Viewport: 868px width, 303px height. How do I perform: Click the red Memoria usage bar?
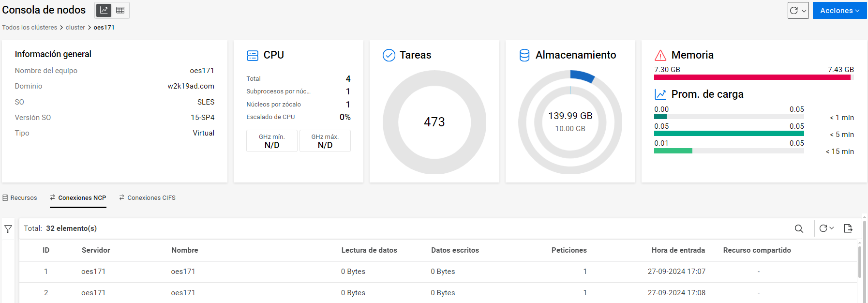coord(752,77)
